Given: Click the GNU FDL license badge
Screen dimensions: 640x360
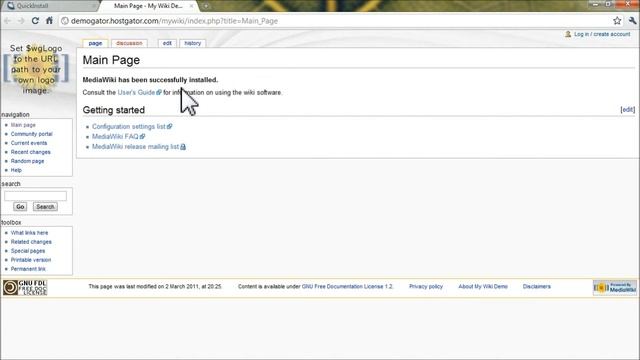Looking at the screenshot, I should click(x=25, y=287).
